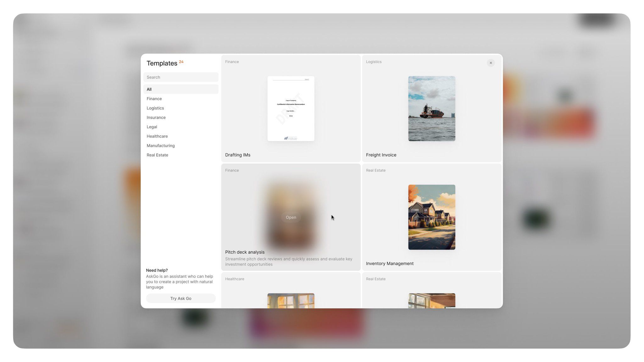644x362 pixels.
Task: Select the Manufacturing category
Action: point(160,146)
